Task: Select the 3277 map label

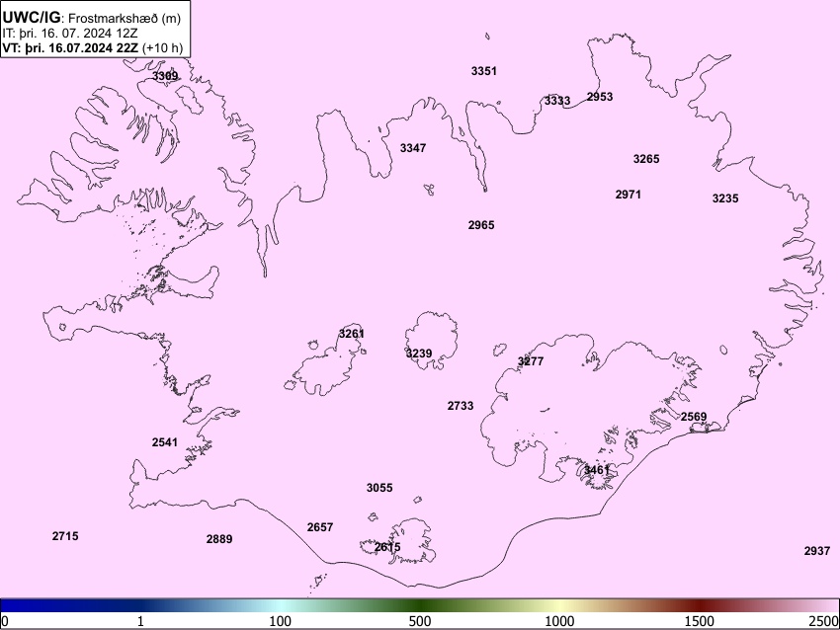Action: (x=531, y=361)
